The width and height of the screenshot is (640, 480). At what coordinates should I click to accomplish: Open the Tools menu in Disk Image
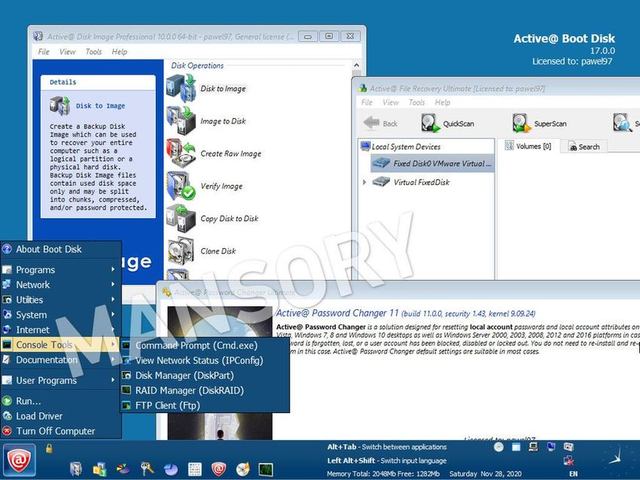[93, 52]
